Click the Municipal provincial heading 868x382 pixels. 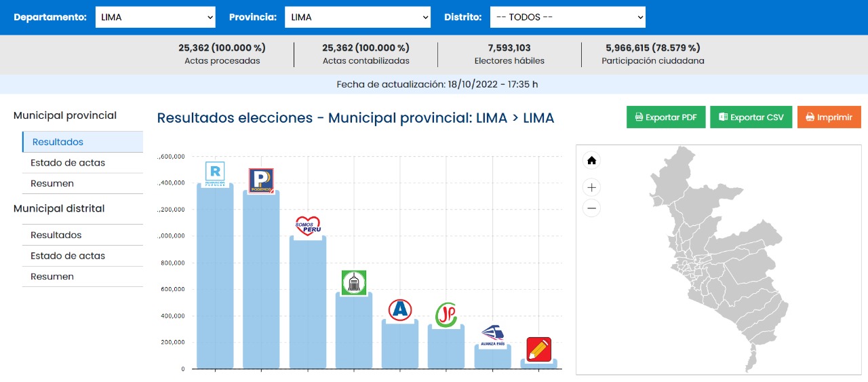click(65, 115)
